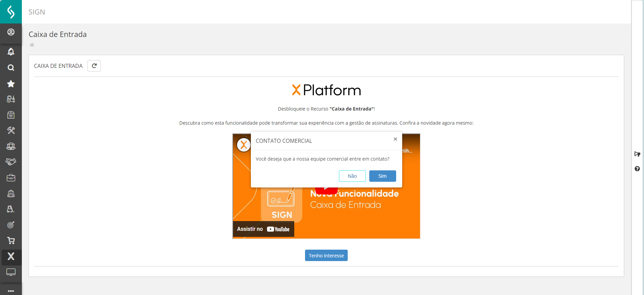Open the backpack icon in the sidebar
The width and height of the screenshot is (644, 295).
[x=11, y=194]
